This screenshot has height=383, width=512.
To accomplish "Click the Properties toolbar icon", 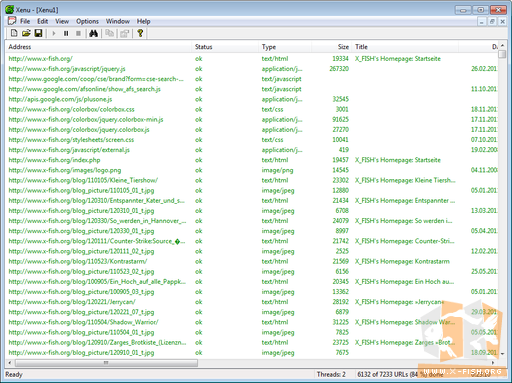I will pos(125,33).
